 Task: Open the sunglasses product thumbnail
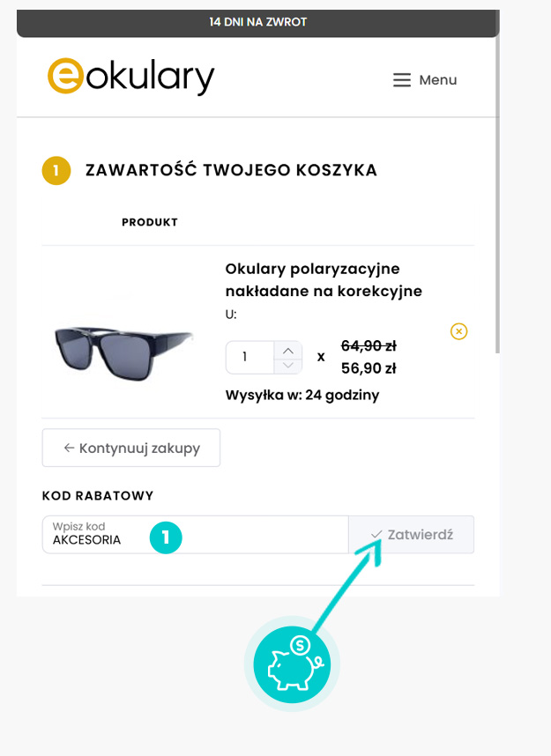(124, 353)
